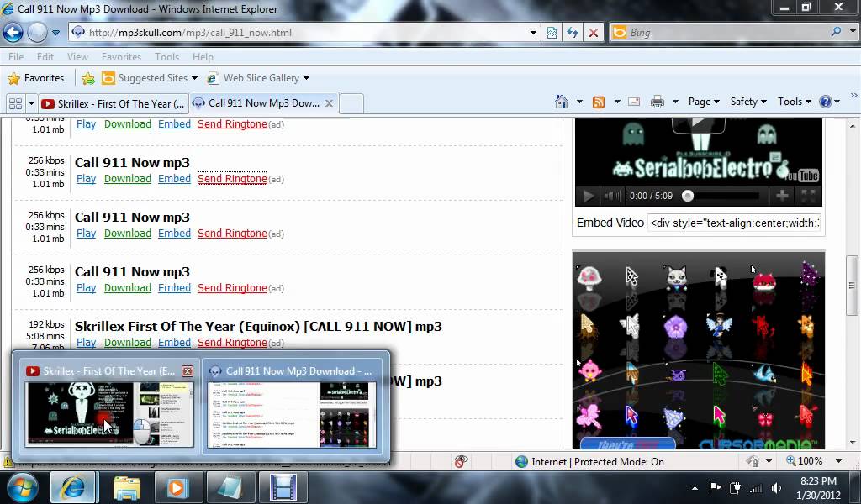Open the Favorites star button
Screen dimensions: 861x504
coord(36,78)
